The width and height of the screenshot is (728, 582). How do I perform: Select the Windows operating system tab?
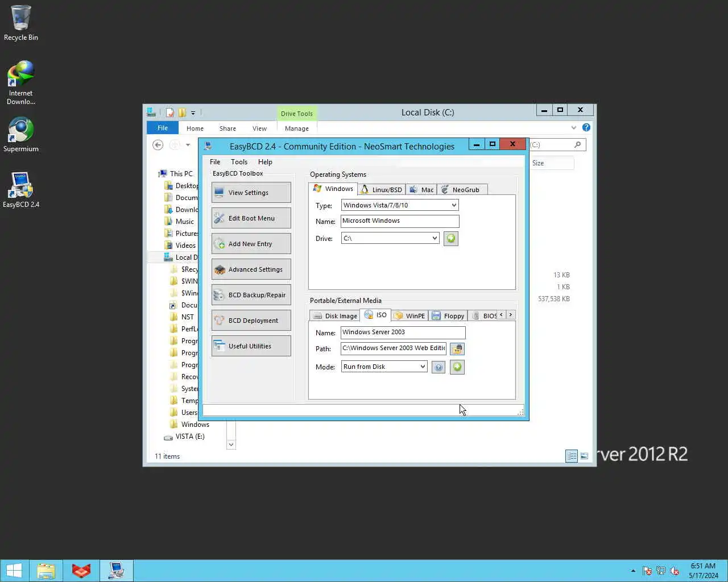pos(333,188)
